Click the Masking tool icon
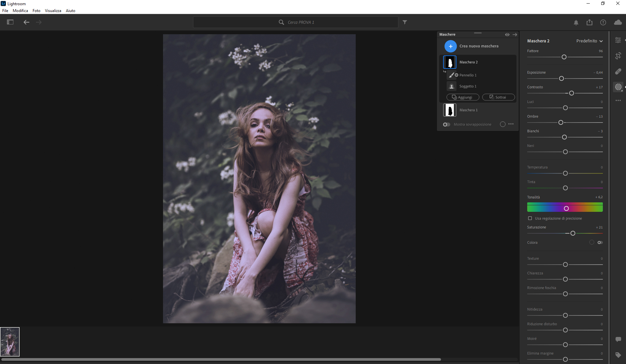Viewport: 626px width, 364px height. pos(618,87)
